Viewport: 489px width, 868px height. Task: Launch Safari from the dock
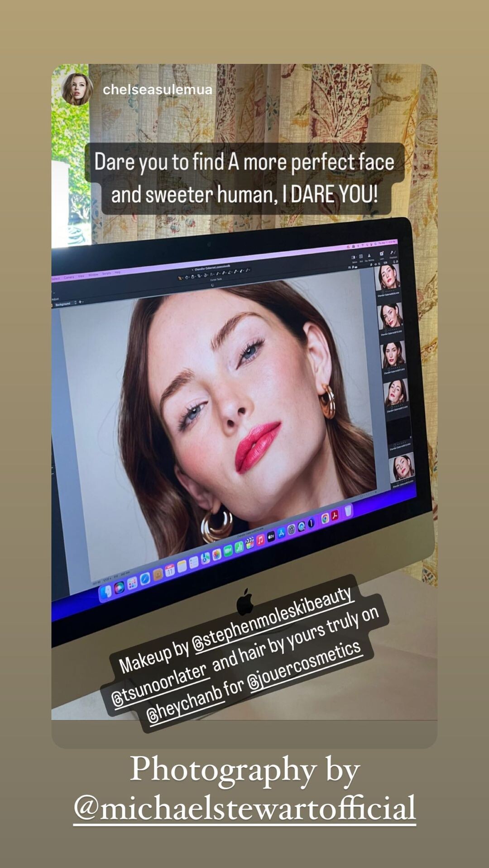[x=145, y=579]
